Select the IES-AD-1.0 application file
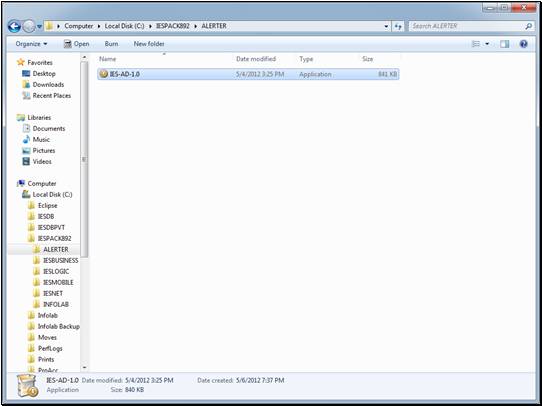542x406 pixels. (x=248, y=74)
